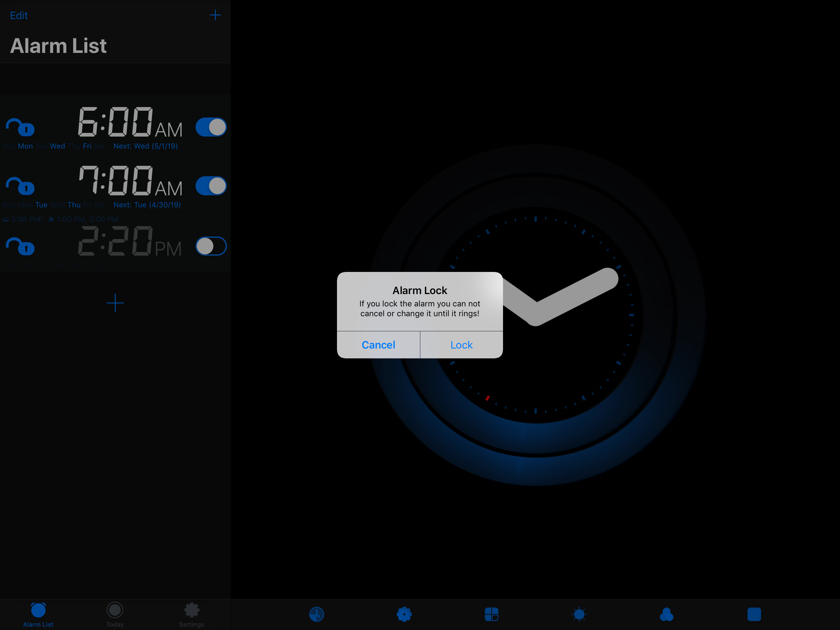Open the Settings tab
The width and height of the screenshot is (840, 630).
tap(191, 614)
